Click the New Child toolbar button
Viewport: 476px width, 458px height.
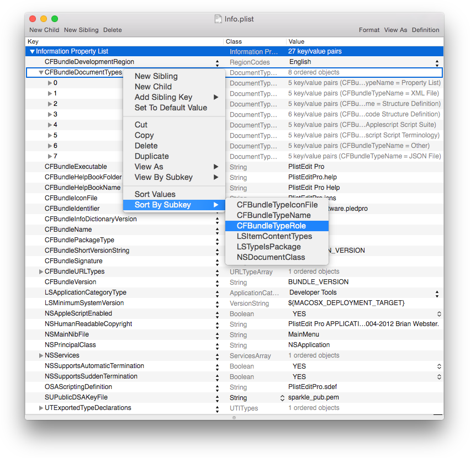click(x=44, y=30)
